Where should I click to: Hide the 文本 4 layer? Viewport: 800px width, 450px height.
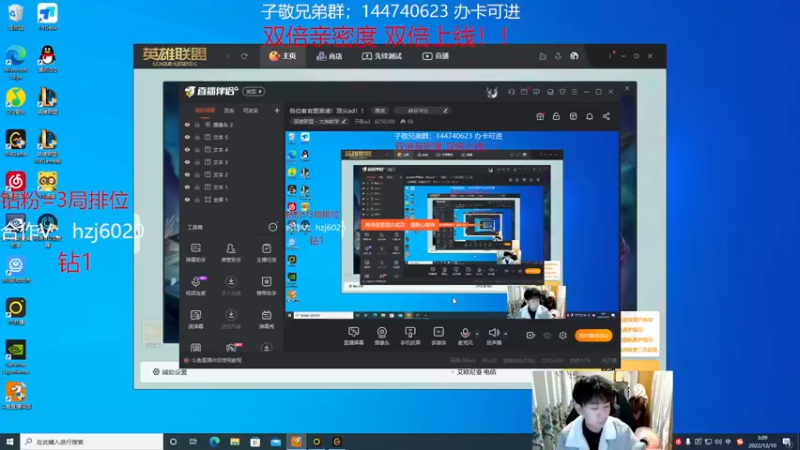187,149
